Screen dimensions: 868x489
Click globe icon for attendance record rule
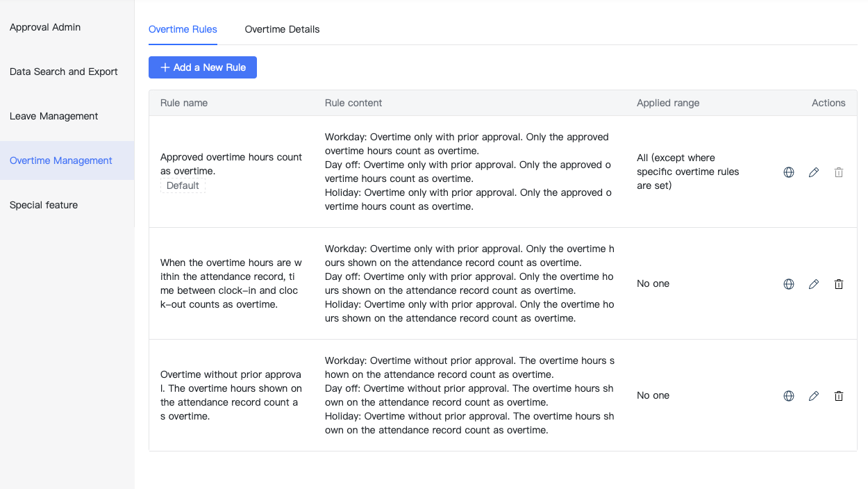789,284
